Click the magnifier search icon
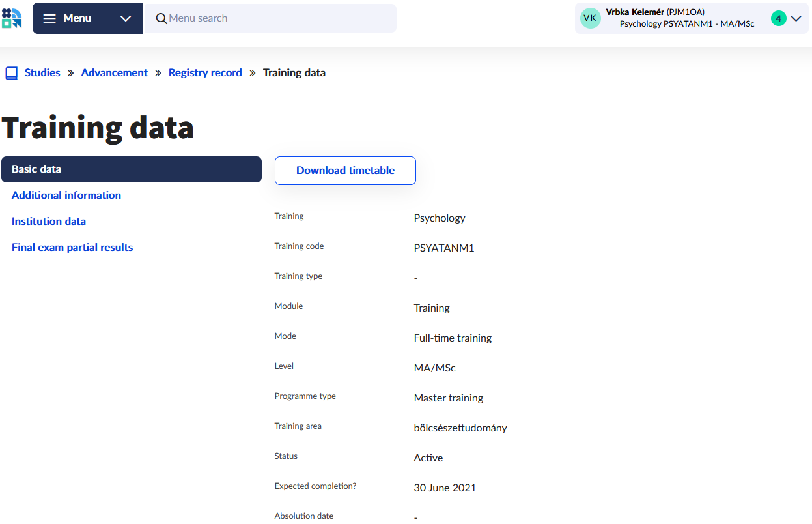Screen dimensions: 812x524 click(161, 18)
